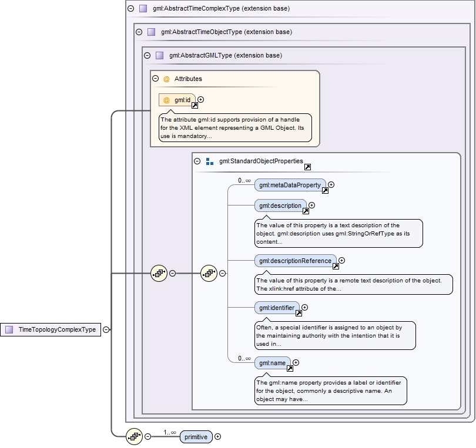
Task: Click the gml:identifier annotation text
Action: tap(329, 335)
